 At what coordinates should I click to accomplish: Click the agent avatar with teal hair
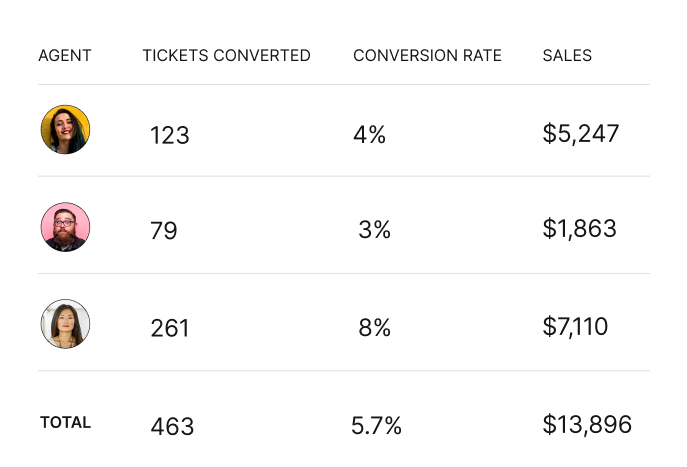coord(65,130)
